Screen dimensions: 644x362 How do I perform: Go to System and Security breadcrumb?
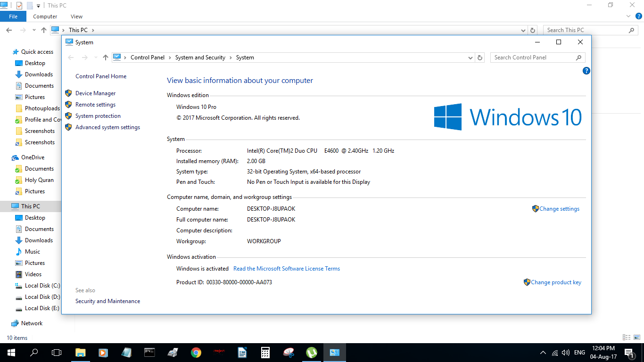[x=200, y=58]
